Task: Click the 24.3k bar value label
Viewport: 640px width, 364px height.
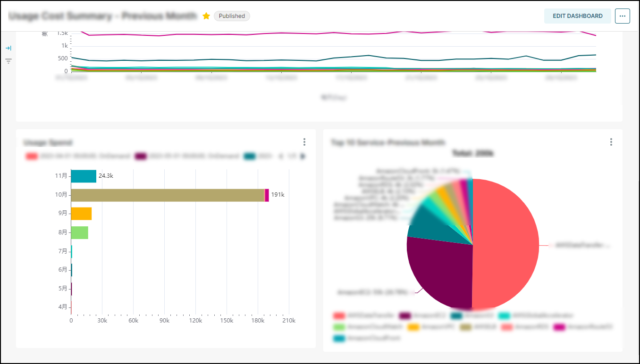Action: coord(106,176)
